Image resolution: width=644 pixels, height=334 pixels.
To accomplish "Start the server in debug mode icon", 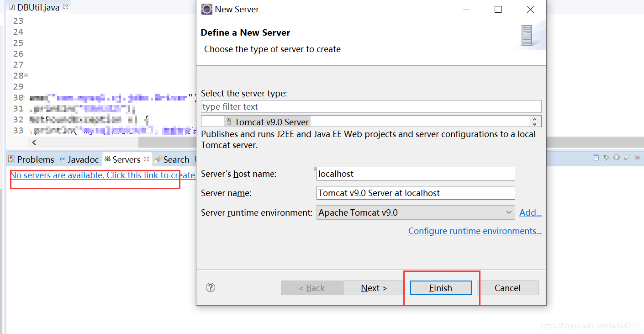I will 606,157.
